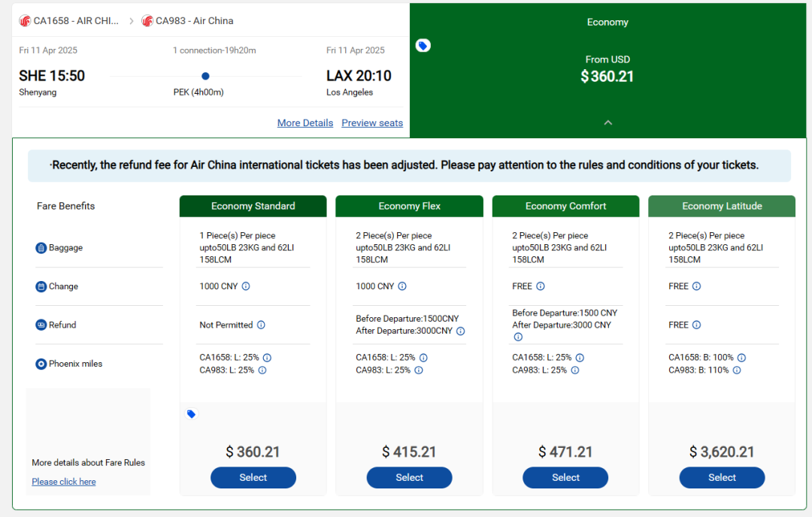Click the LAX 20:10 arrival time
The height and width of the screenshot is (517, 812).
tap(359, 76)
